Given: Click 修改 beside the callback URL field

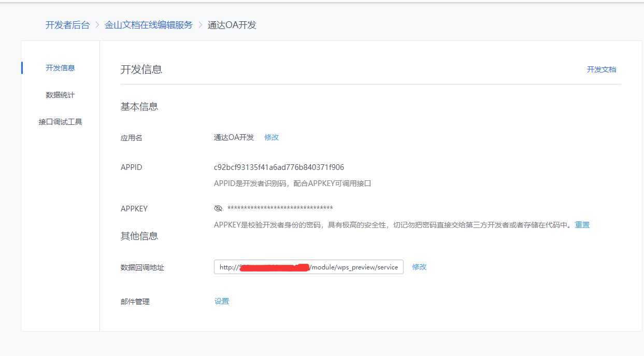Looking at the screenshot, I should coord(419,267).
